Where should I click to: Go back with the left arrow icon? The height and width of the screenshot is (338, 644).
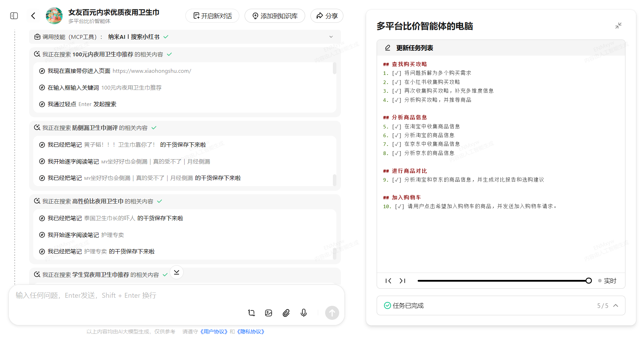click(33, 16)
